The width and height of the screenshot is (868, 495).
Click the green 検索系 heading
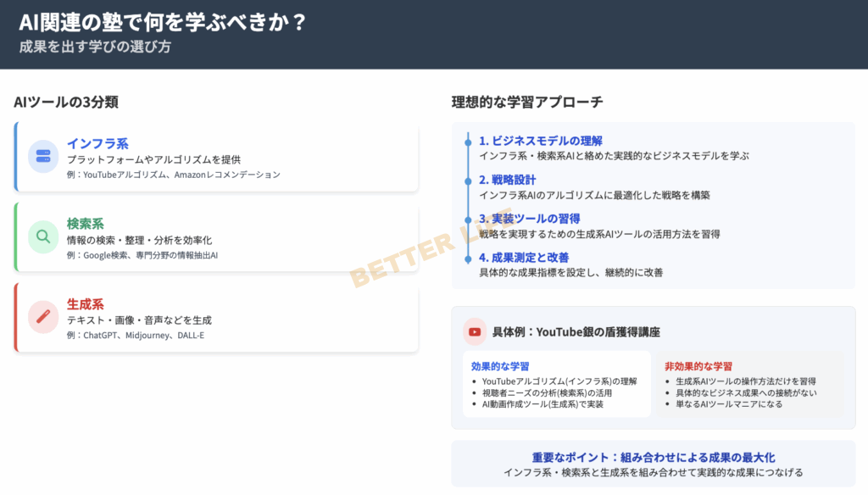(86, 225)
